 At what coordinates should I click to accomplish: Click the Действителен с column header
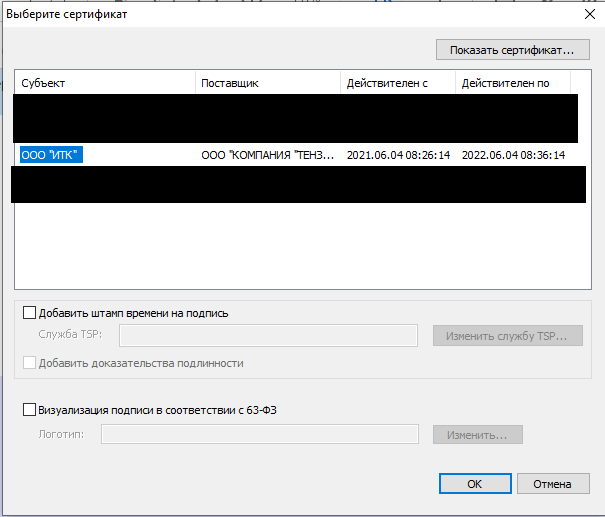[x=397, y=83]
